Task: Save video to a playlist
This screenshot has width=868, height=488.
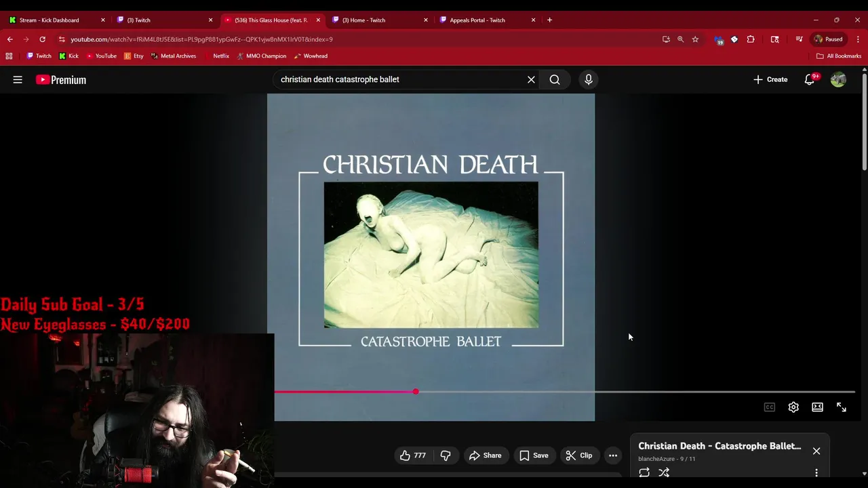Action: 534,455
